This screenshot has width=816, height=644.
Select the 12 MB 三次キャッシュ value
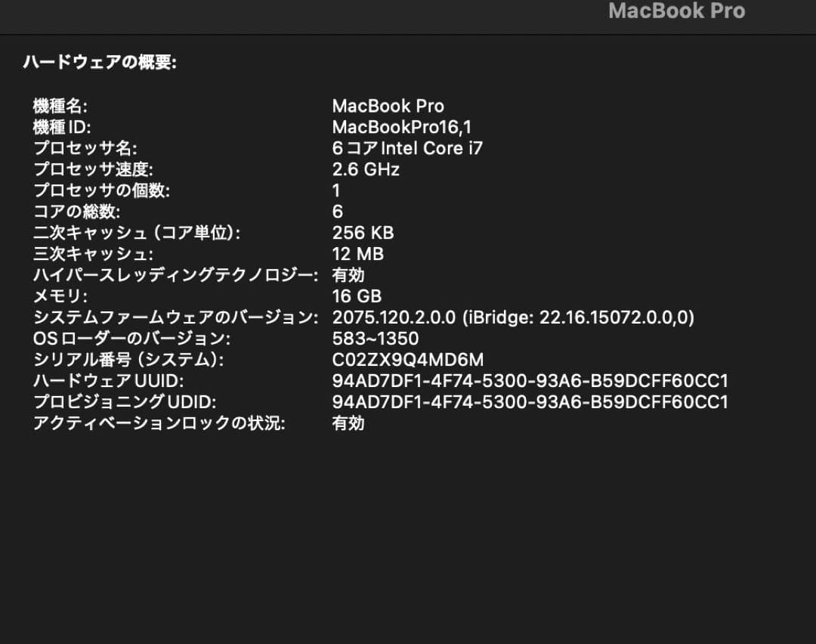click(x=358, y=254)
